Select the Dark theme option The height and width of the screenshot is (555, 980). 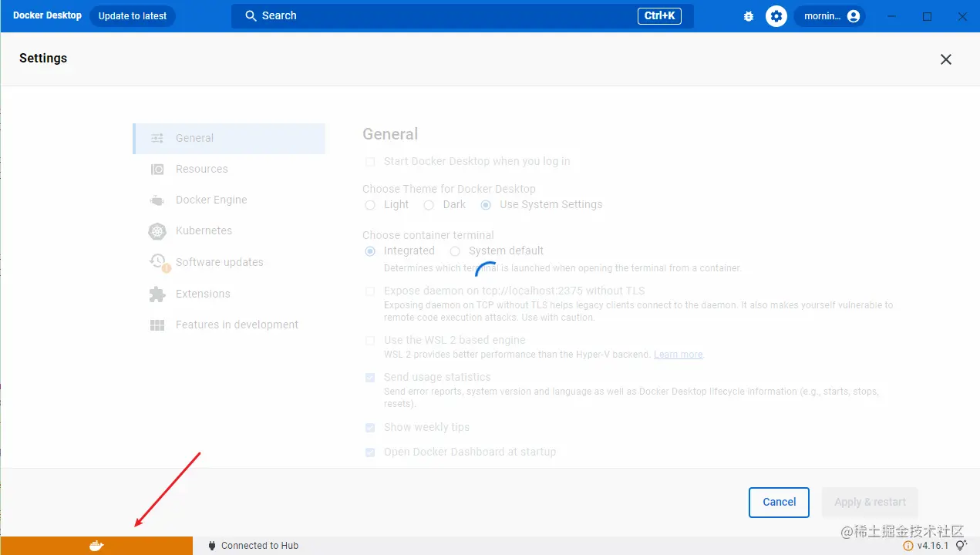click(428, 205)
